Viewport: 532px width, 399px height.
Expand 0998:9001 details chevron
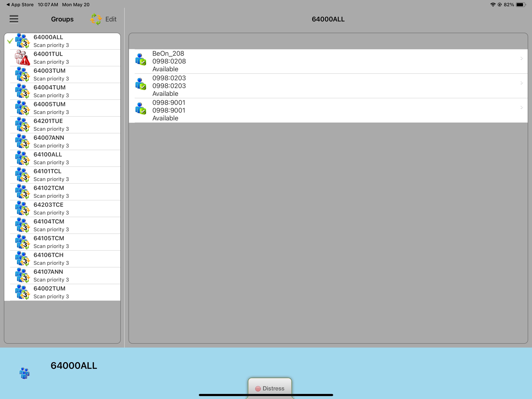(x=521, y=108)
